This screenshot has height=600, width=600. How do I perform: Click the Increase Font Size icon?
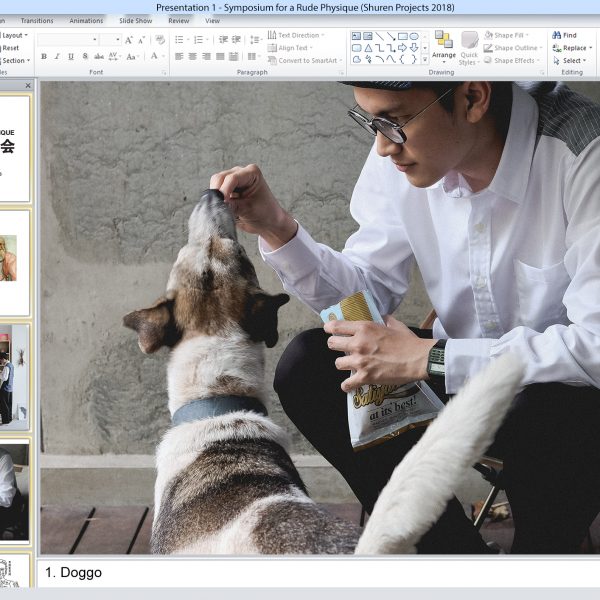coord(129,40)
